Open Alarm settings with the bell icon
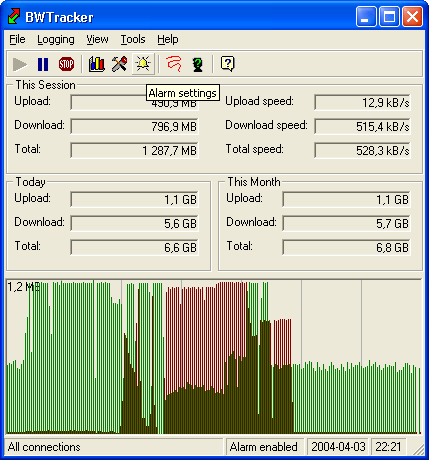The width and height of the screenshot is (429, 460). pos(143,64)
